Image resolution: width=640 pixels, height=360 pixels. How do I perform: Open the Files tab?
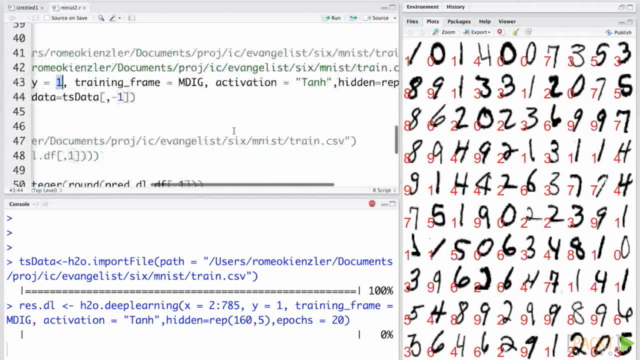(x=412, y=22)
